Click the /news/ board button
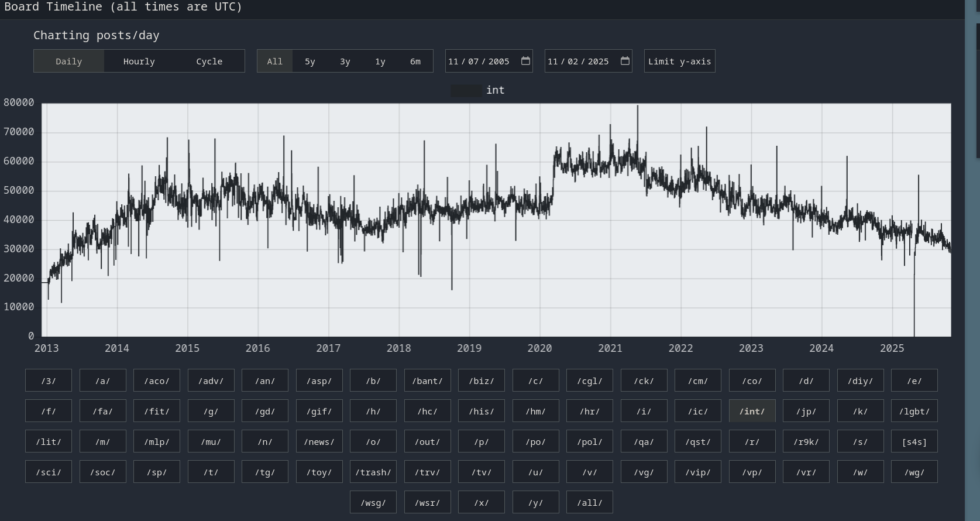 [x=319, y=441]
